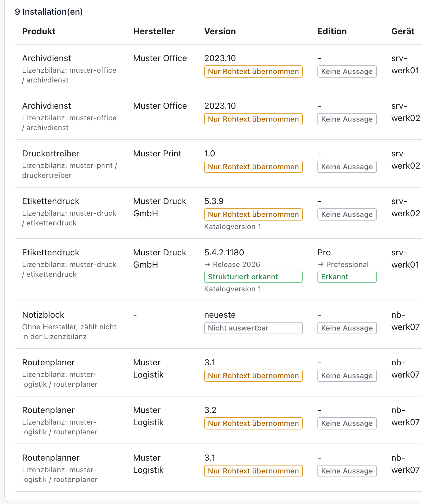The width and height of the screenshot is (422, 504).
Task: Select the '9 Installation(en)' heading
Action: coord(49,12)
